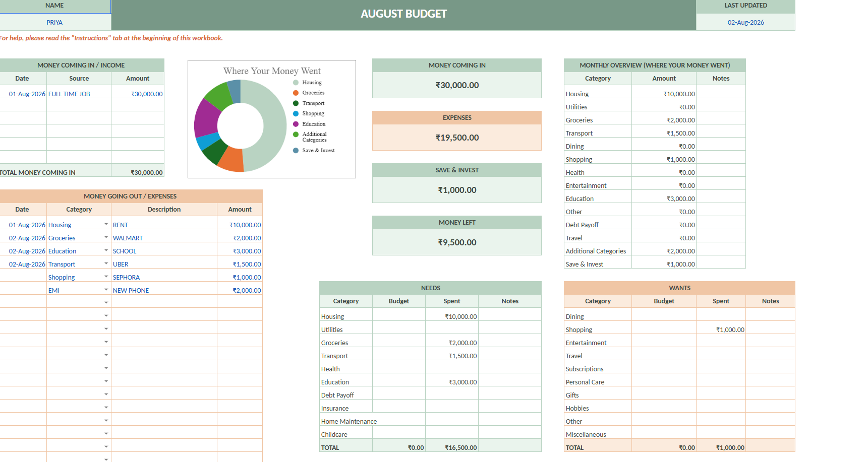868x462 pixels.
Task: Open the category dropdown for Education expense row
Action: [106, 250]
